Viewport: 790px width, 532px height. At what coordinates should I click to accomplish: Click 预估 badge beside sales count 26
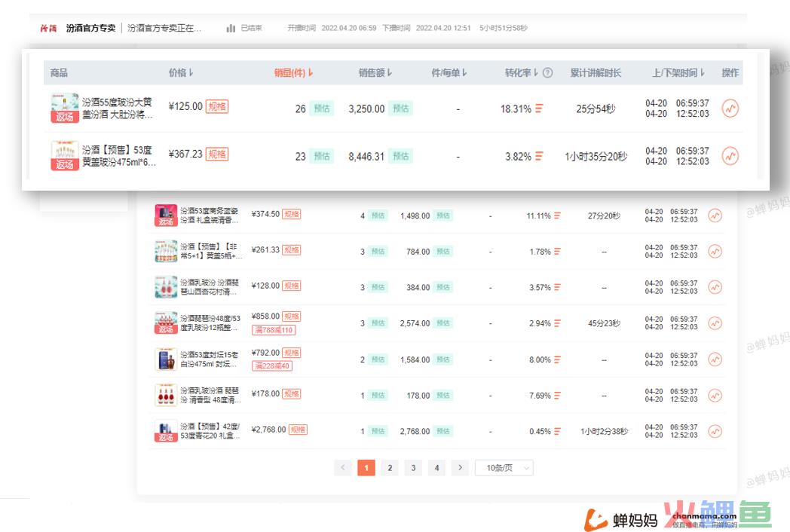coord(321,109)
